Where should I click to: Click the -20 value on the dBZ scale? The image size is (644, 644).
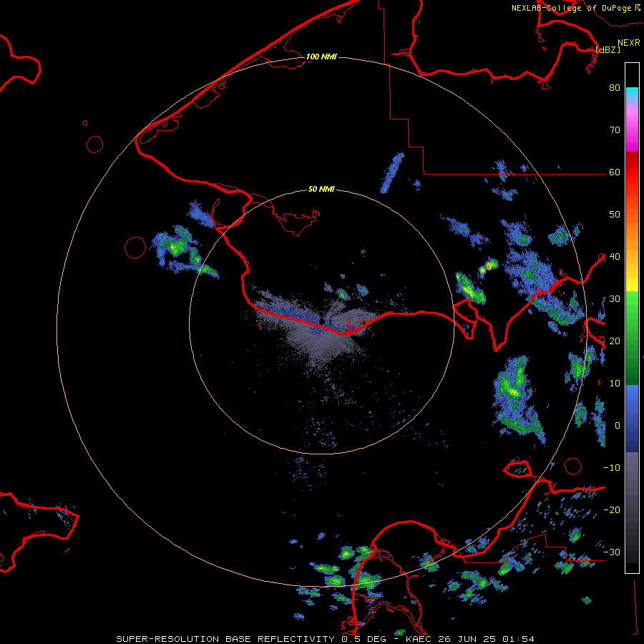(x=612, y=510)
